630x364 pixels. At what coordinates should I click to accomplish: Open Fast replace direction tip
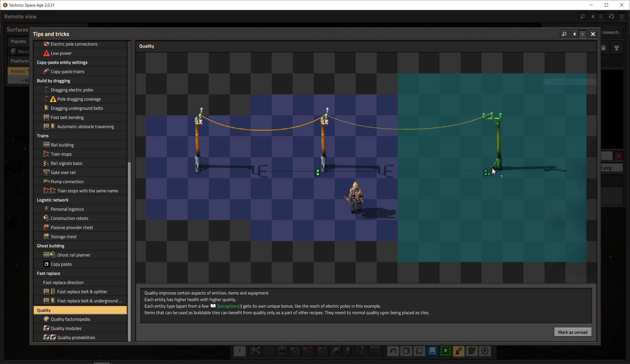click(x=80, y=282)
